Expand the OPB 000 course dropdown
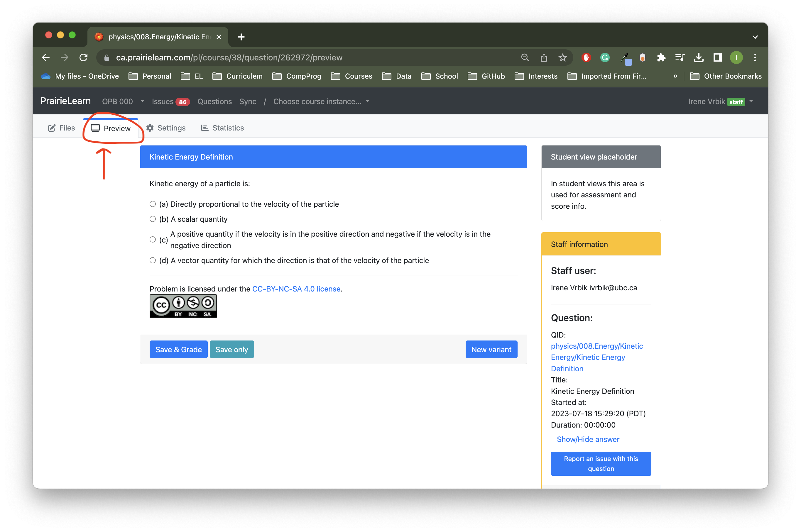Screen dimensions: 801x532 [123, 101]
